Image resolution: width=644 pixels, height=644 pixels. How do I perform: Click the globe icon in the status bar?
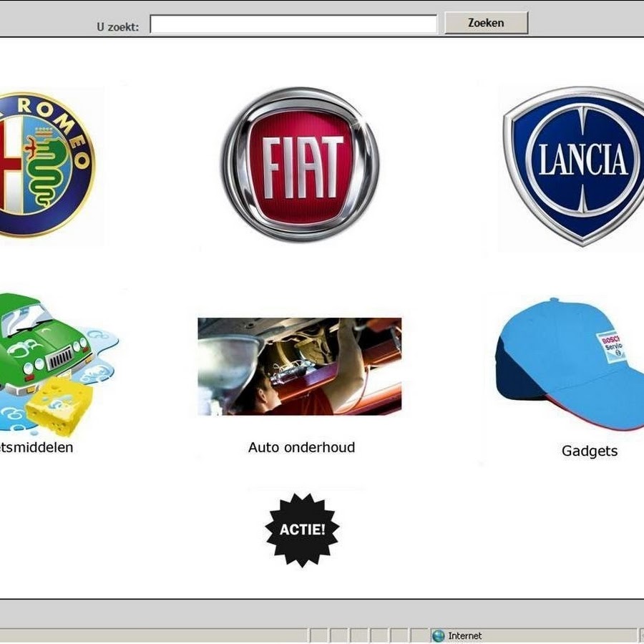tap(438, 635)
